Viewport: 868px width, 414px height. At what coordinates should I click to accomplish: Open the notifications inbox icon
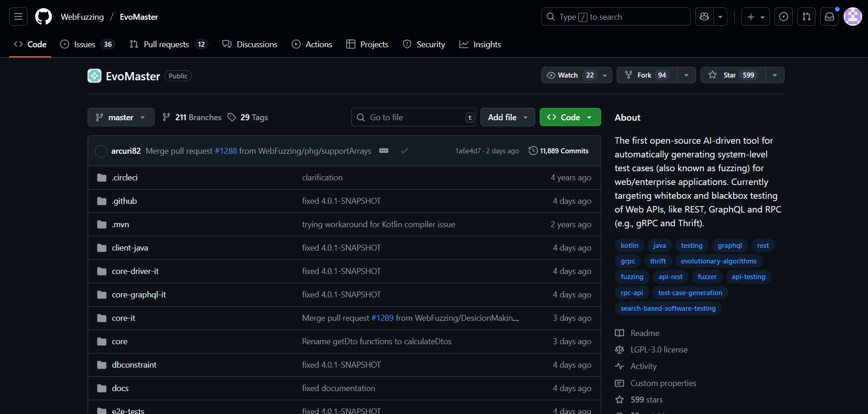tap(829, 17)
